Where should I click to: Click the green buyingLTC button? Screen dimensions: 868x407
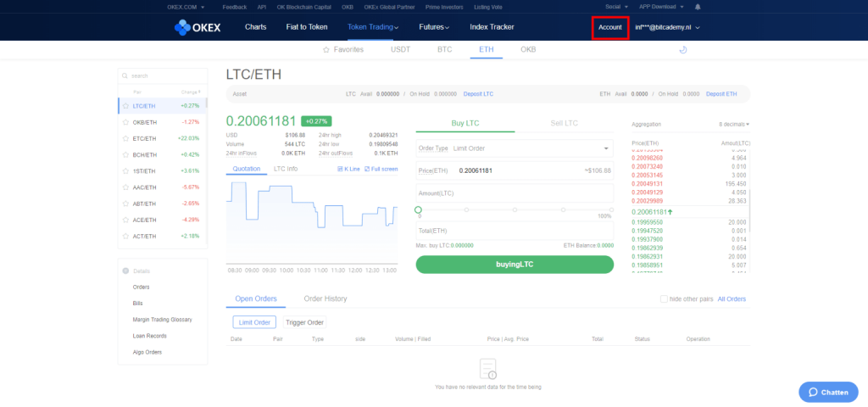(515, 265)
